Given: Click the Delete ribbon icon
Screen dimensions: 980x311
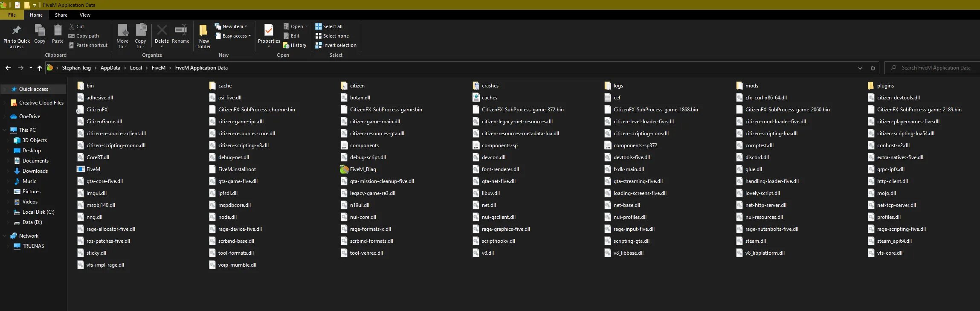Looking at the screenshot, I should click(x=162, y=30).
